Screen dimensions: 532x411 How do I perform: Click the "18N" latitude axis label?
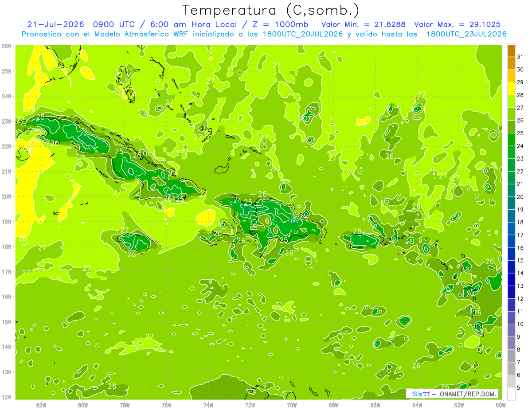6,247
